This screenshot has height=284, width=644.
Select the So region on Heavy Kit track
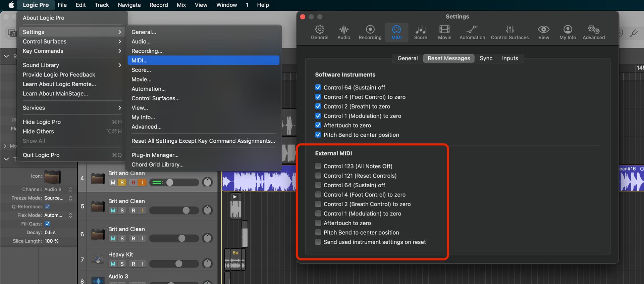coord(235,259)
